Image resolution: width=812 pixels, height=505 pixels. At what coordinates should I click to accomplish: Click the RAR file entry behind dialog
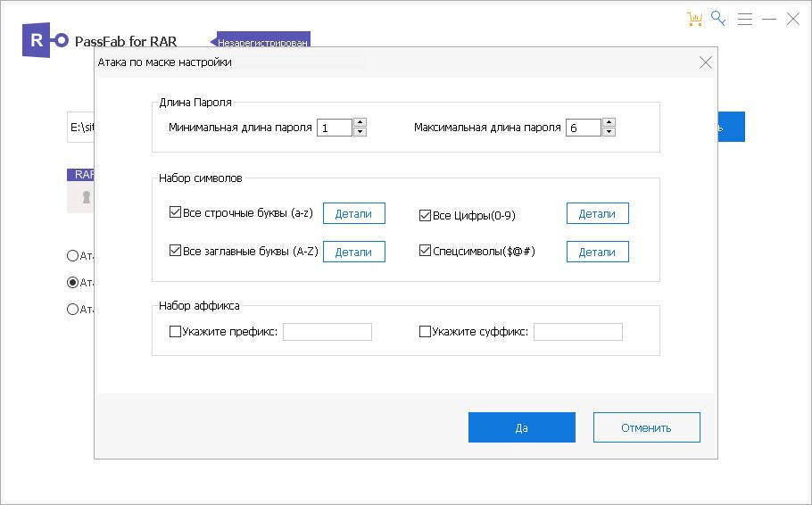point(81,191)
